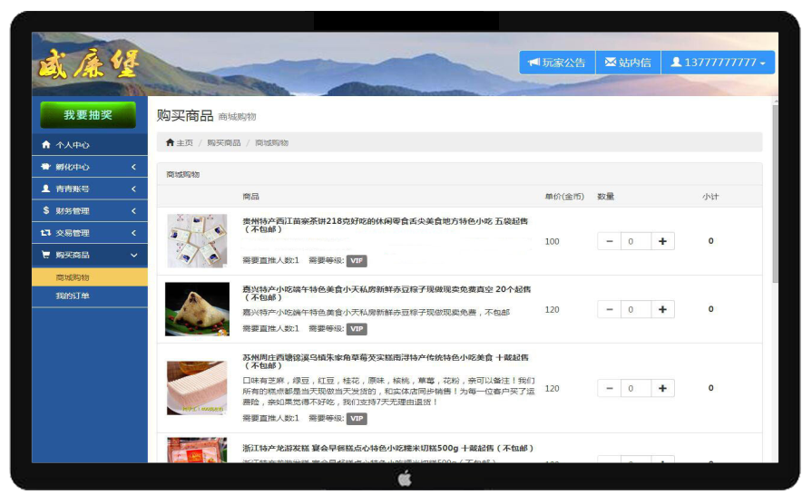Click the page vertical scrollbar
The height and width of the screenshot is (504, 812).
(775, 194)
